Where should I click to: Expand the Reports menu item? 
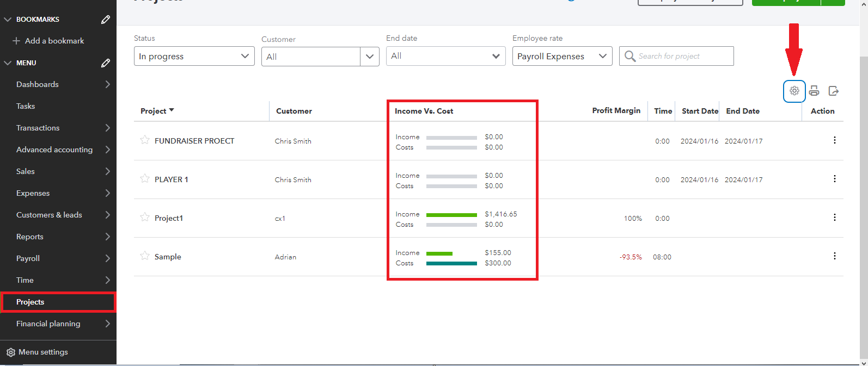58,237
